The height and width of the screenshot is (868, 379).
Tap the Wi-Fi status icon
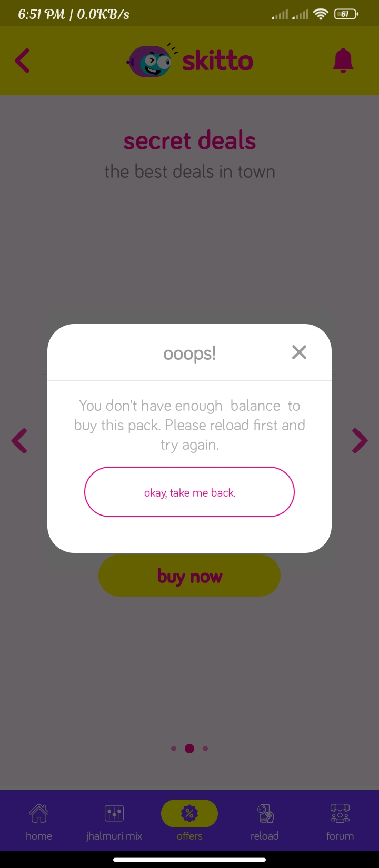click(x=321, y=14)
